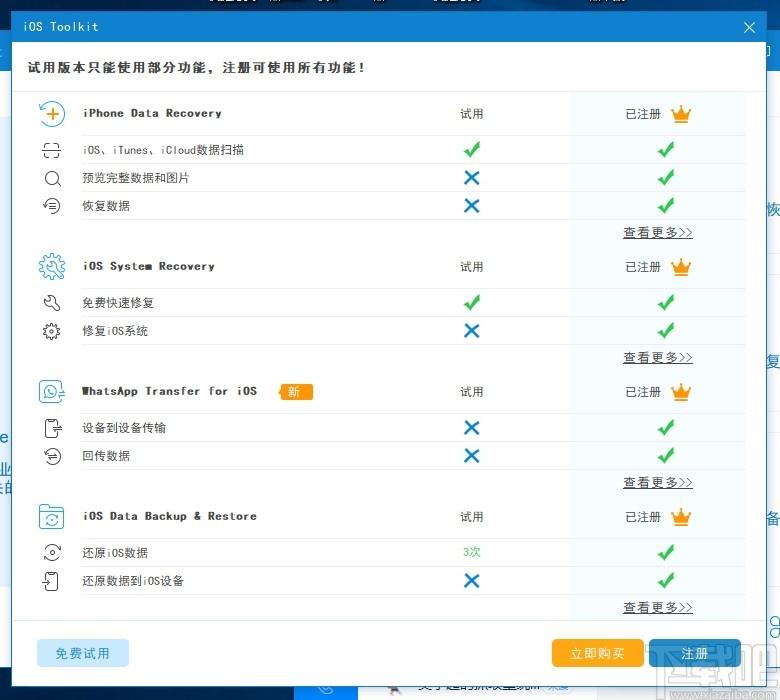Click the iOS System Recovery heading
The height and width of the screenshot is (700, 780).
pyautogui.click(x=149, y=266)
